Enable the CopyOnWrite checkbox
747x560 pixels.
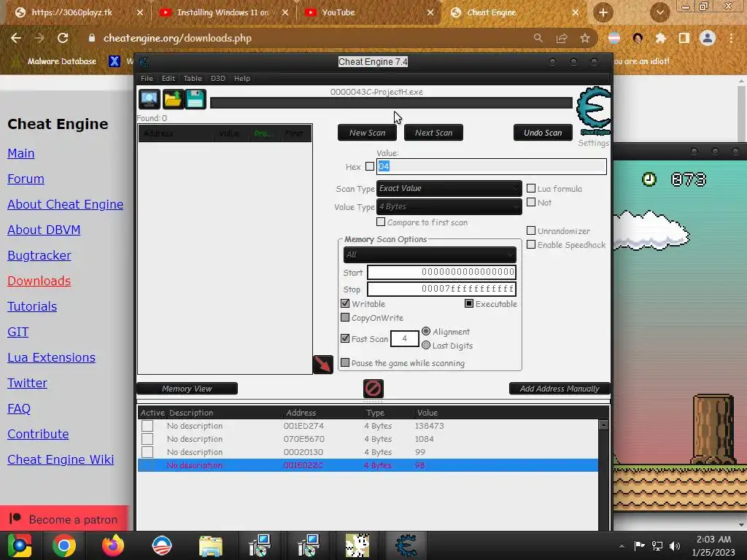pyautogui.click(x=345, y=317)
